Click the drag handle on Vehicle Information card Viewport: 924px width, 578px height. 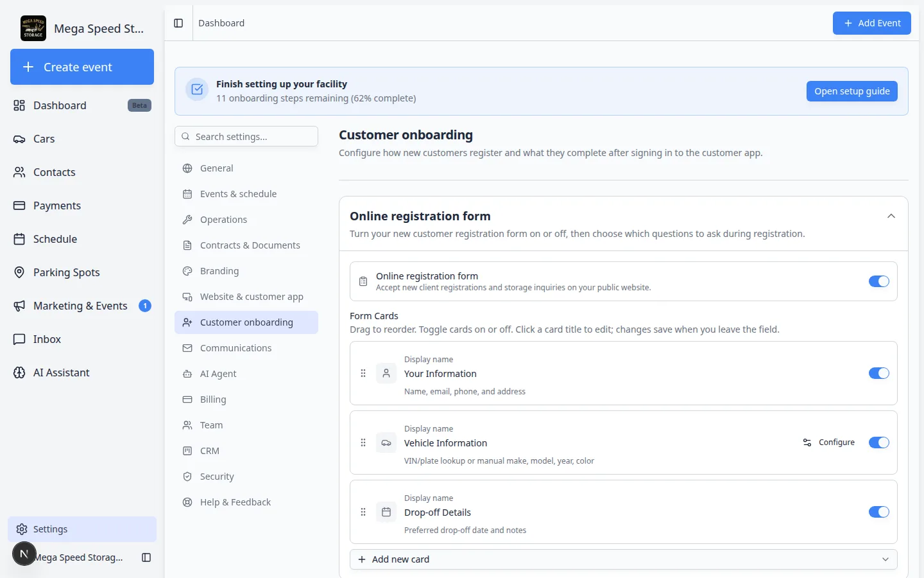point(363,442)
